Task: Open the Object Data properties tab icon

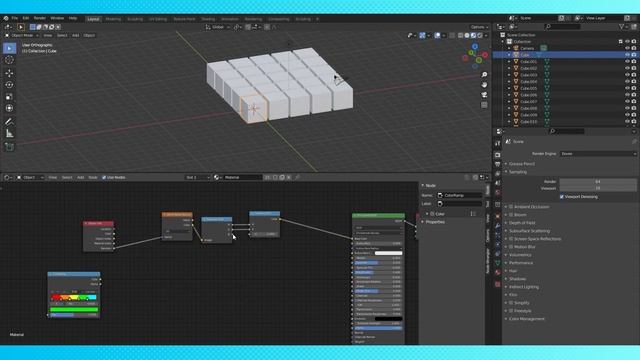Action: click(498, 263)
